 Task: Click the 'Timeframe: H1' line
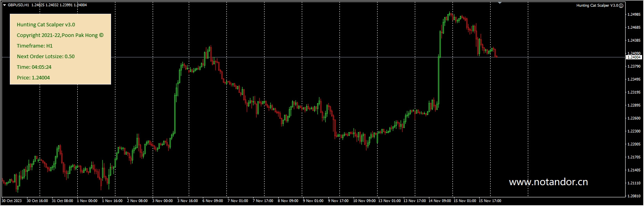pos(35,46)
